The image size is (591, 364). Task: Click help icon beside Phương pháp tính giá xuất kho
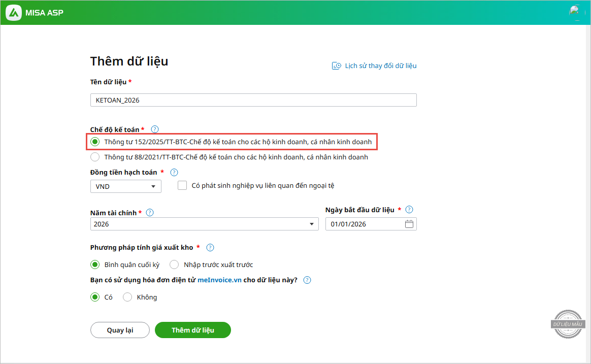click(x=210, y=248)
